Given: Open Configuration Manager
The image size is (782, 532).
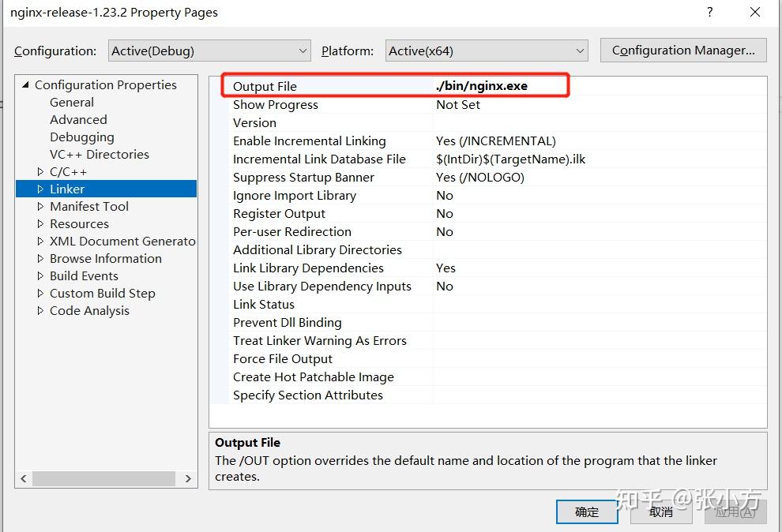Looking at the screenshot, I should (682, 50).
